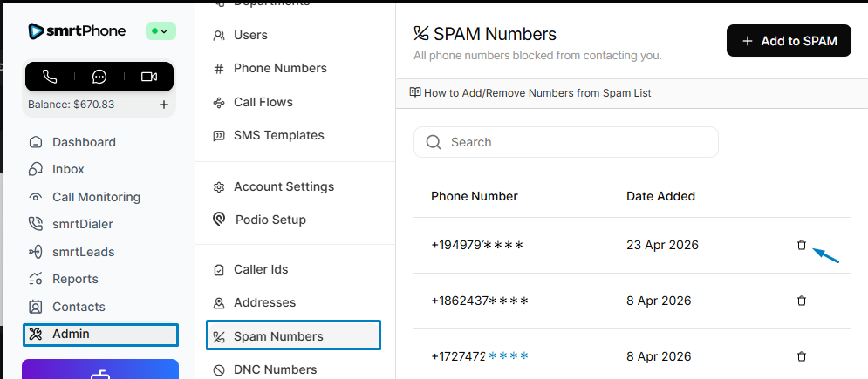Click the video camera icon
Screen dimensions: 868x379
click(149, 77)
